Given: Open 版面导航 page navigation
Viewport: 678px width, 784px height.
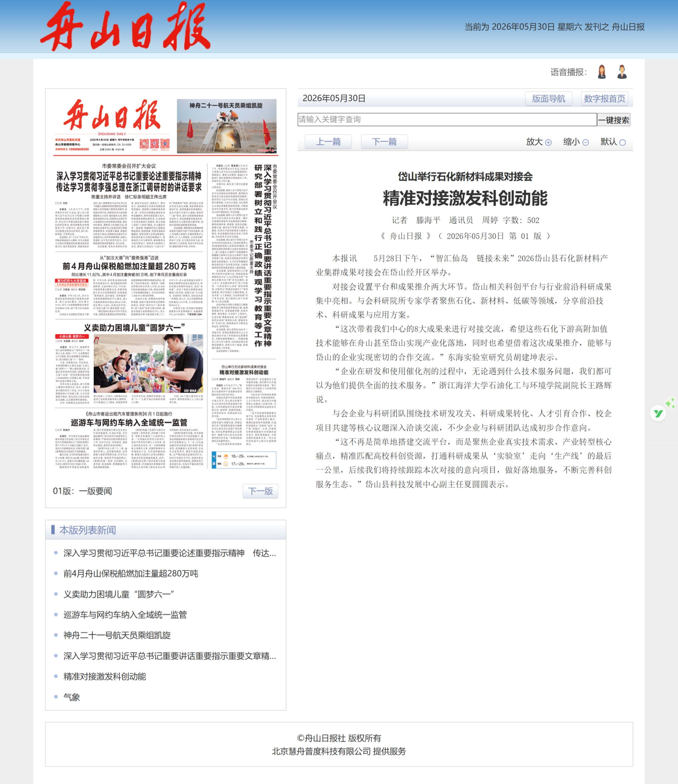Looking at the screenshot, I should tap(548, 99).
